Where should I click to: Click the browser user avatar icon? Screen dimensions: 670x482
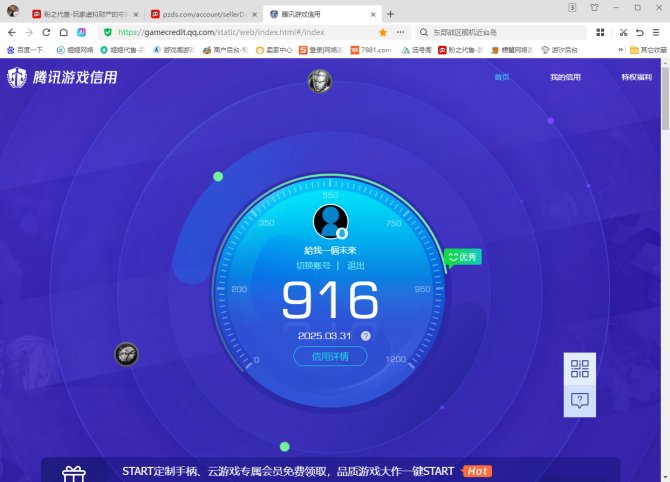(x=13, y=11)
